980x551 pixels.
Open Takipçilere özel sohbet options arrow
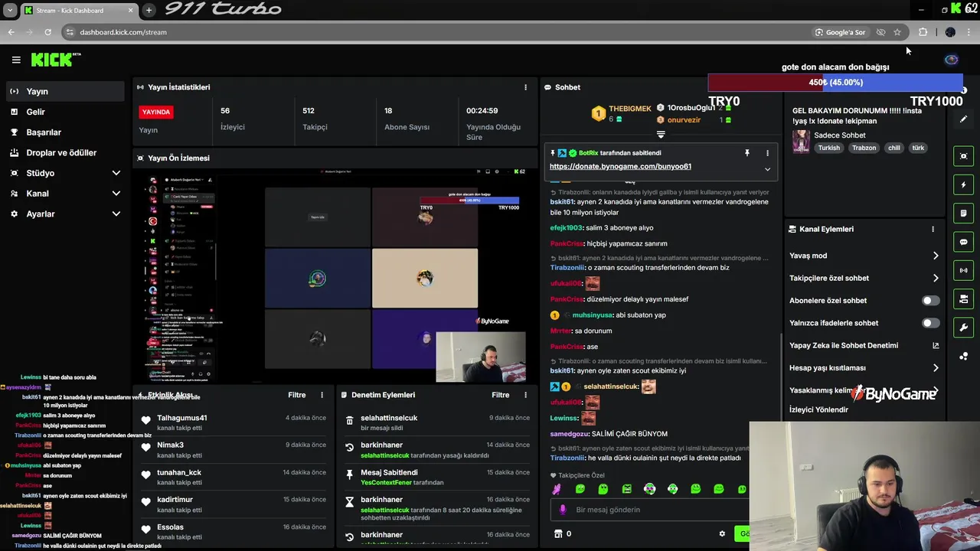(936, 278)
